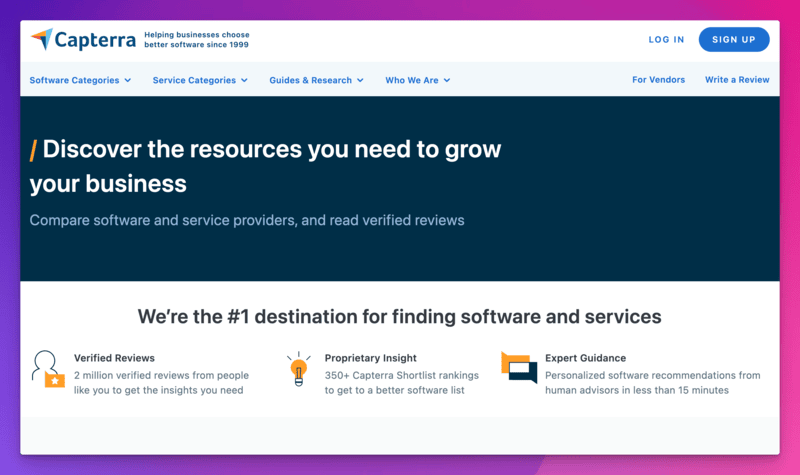Open the Write a Review link
Viewport: 800px width, 475px height.
pos(737,80)
